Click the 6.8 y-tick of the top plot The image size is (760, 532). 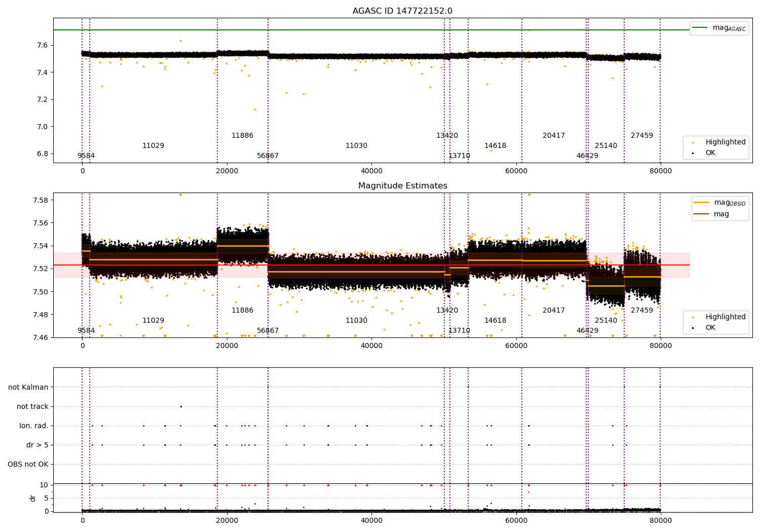click(x=42, y=154)
